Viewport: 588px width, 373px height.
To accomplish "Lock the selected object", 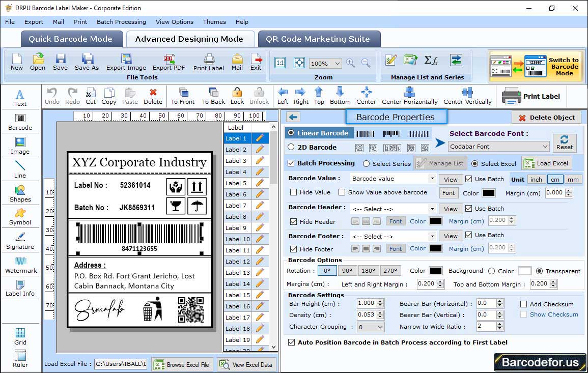I will [x=237, y=96].
